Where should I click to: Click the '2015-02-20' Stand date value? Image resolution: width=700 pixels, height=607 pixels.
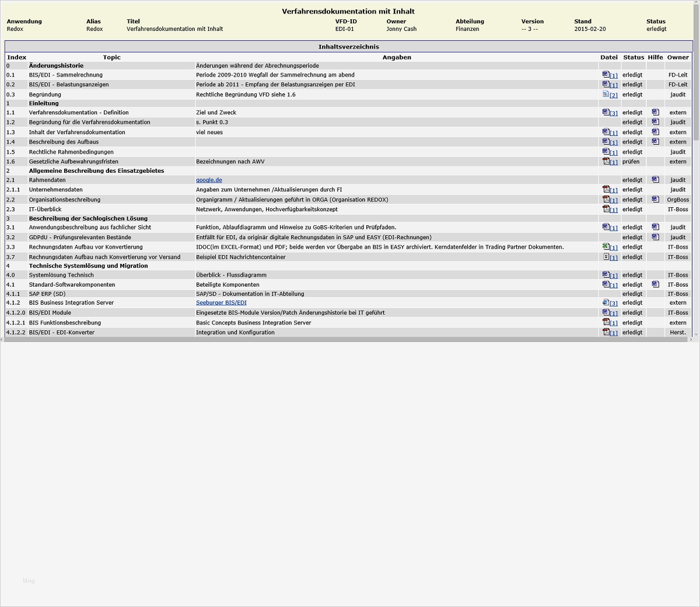(x=590, y=29)
